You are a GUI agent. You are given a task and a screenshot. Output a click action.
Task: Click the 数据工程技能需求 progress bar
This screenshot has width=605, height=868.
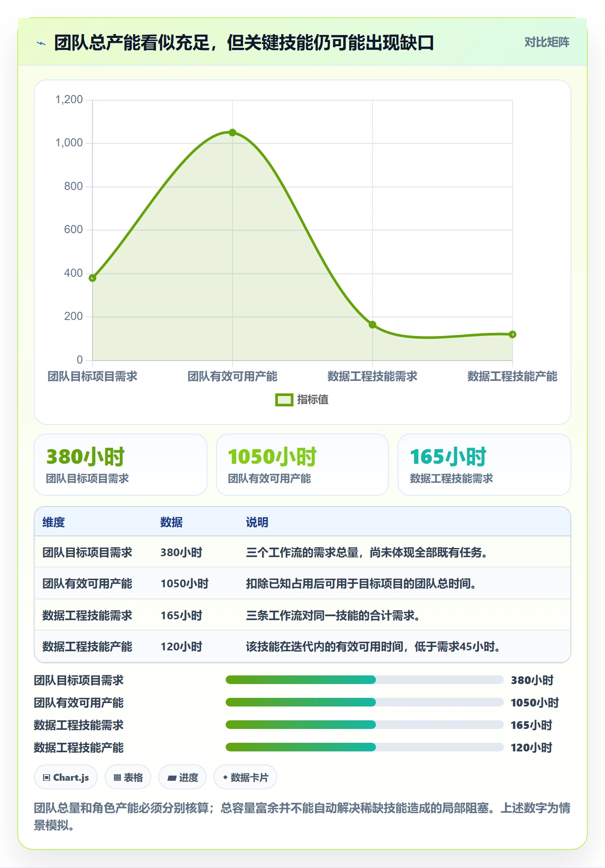(364, 725)
